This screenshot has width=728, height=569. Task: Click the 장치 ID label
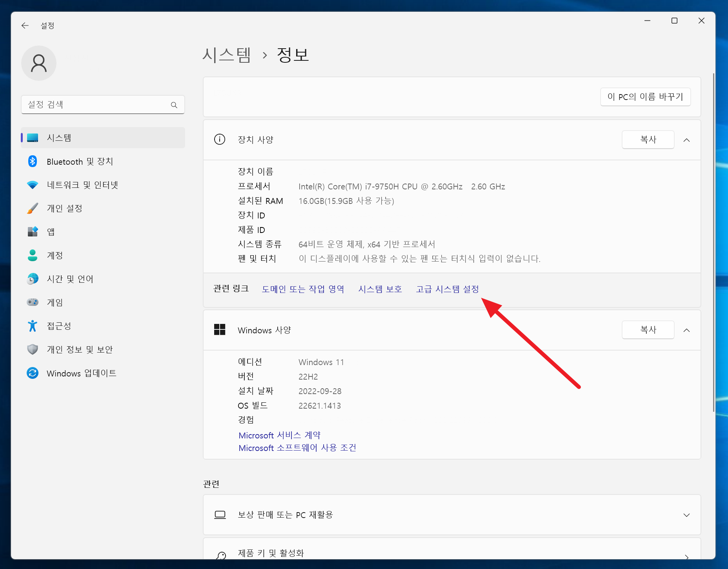click(251, 215)
